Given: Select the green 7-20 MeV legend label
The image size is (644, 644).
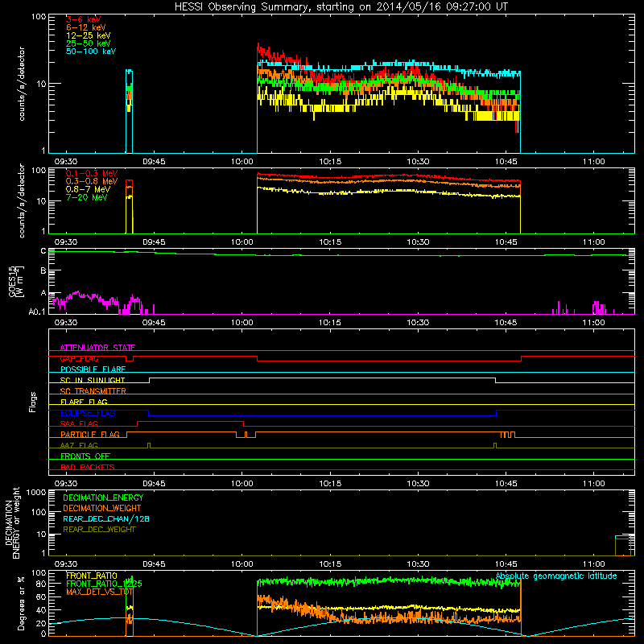Looking at the screenshot, I should tap(86, 197).
